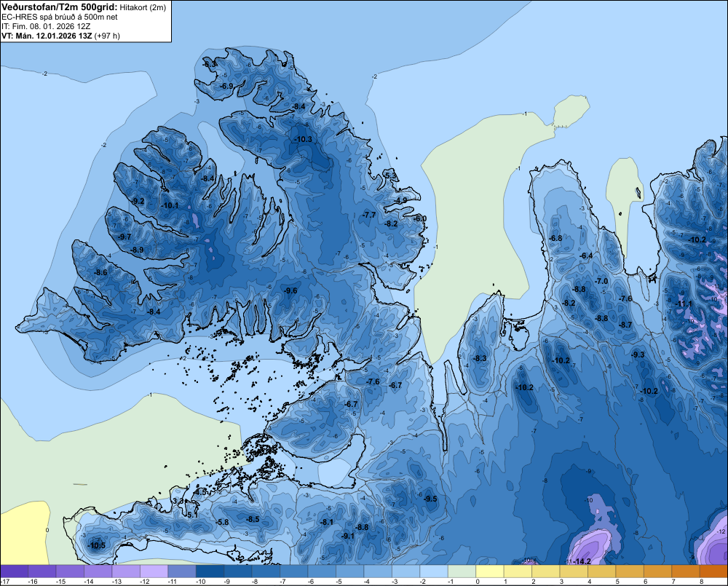This screenshot has width=728, height=586.
Task: Click the title 'Veðurstofan/T2m 500grid' header text
Action: coord(59,7)
